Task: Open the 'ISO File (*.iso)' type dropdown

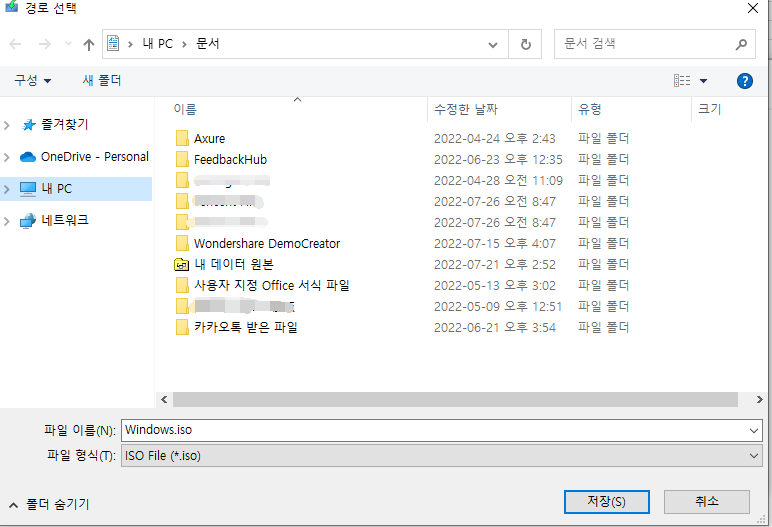Action: 442,456
